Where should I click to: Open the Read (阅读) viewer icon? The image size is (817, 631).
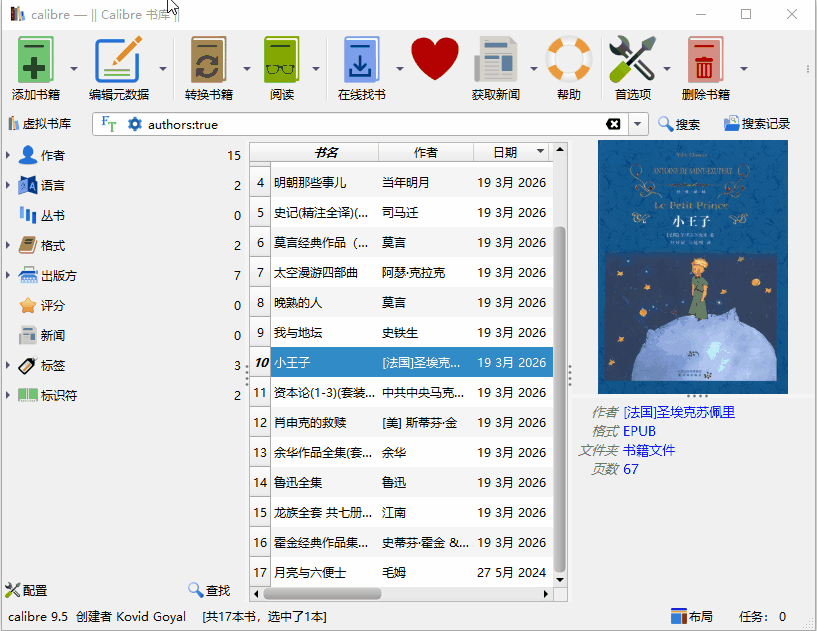pos(282,59)
